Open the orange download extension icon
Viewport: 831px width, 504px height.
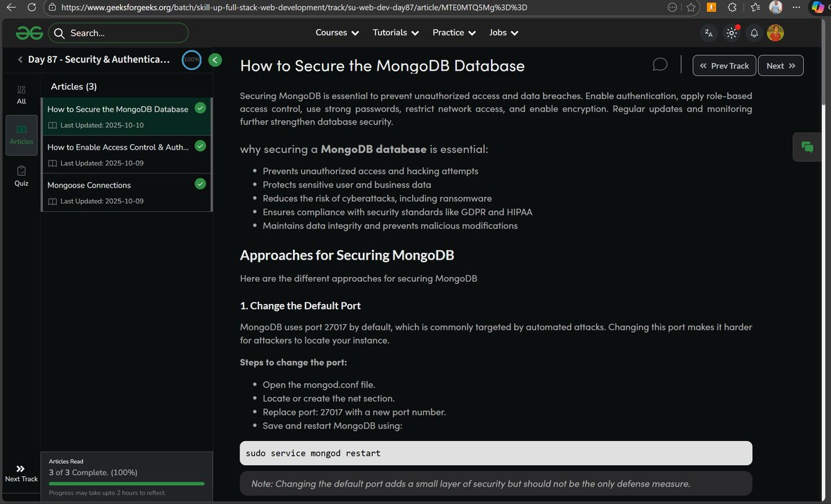712,8
